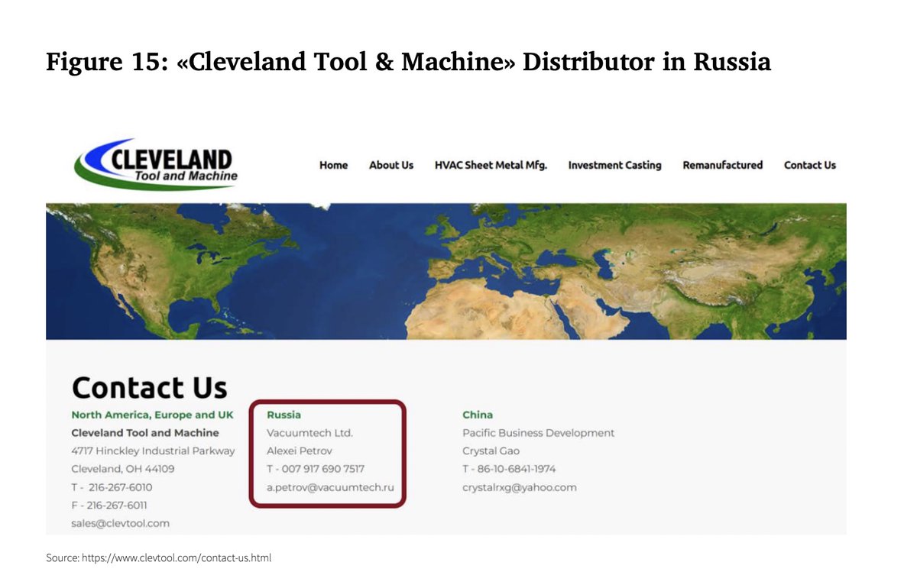Select the Russia region heading

[x=284, y=415]
